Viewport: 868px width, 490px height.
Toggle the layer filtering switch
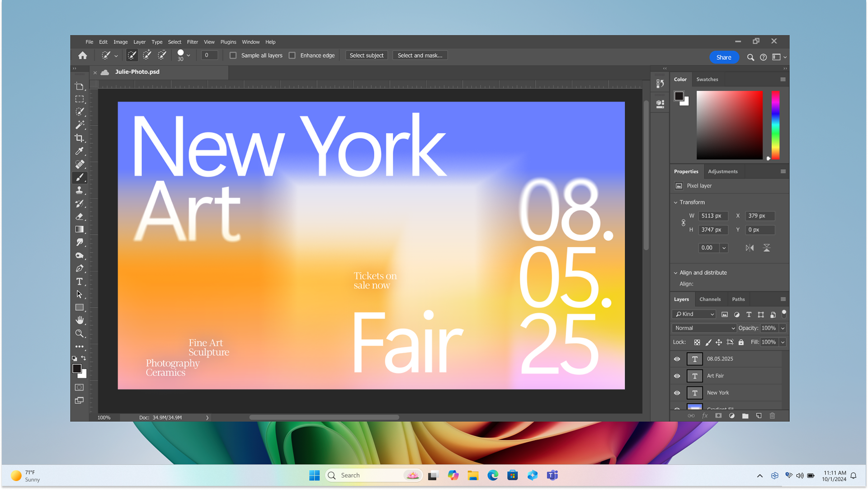coord(784,314)
